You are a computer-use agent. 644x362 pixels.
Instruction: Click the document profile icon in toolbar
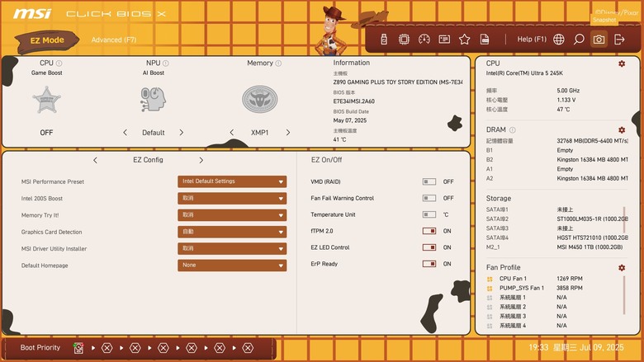click(485, 40)
